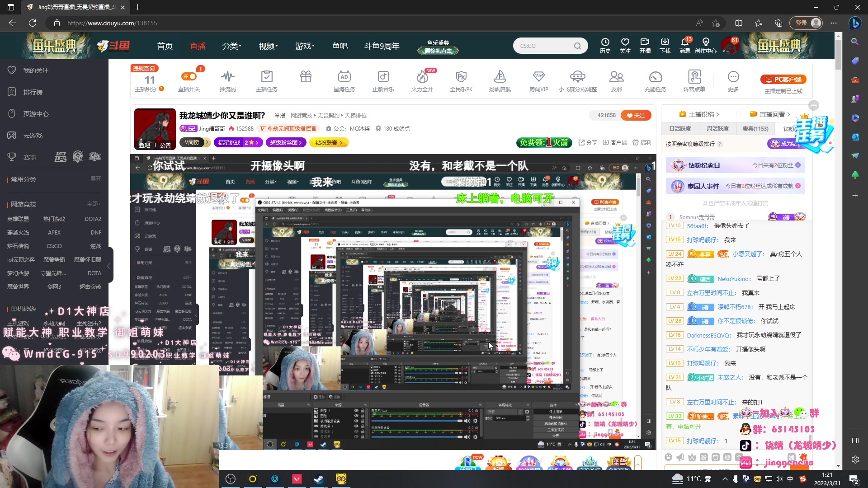The height and width of the screenshot is (488, 868).
Task: Click the CS:GO search input field
Action: point(545,46)
